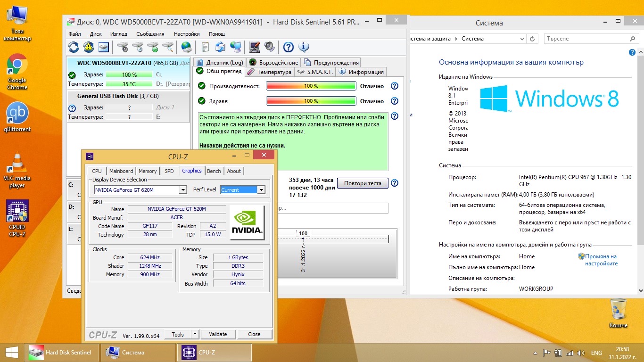Click the report document toolbar icon
The image size is (644, 362).
pos(205,47)
